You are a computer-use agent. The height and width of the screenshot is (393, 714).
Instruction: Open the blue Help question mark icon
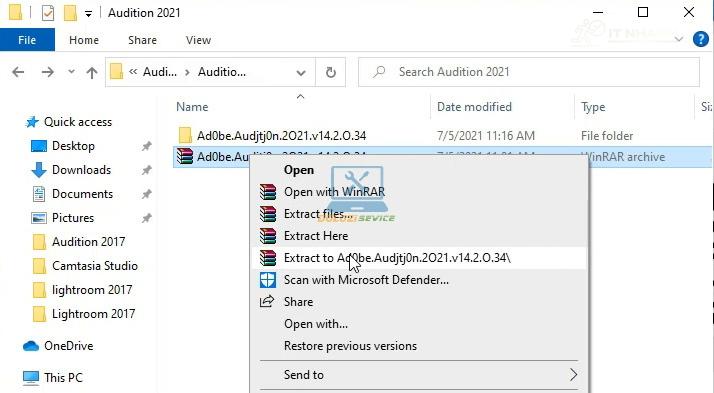click(701, 40)
